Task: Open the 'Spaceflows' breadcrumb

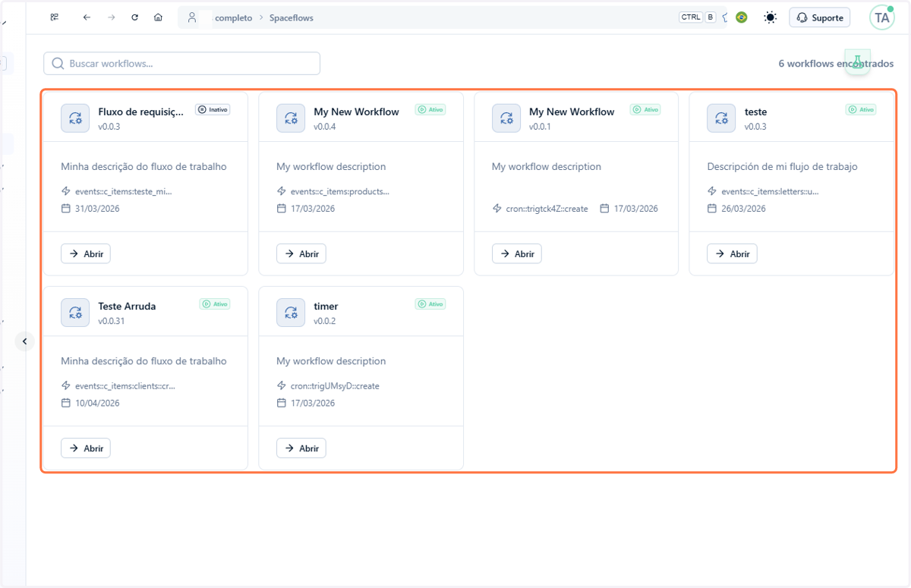Action: (x=292, y=17)
